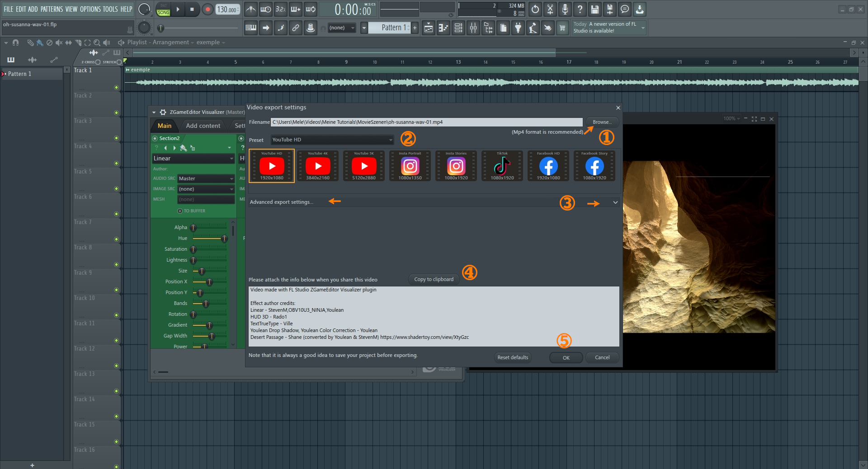Image resolution: width=868 pixels, height=469 pixels.
Task: Adjust the Gradient slider
Action: (x=209, y=325)
